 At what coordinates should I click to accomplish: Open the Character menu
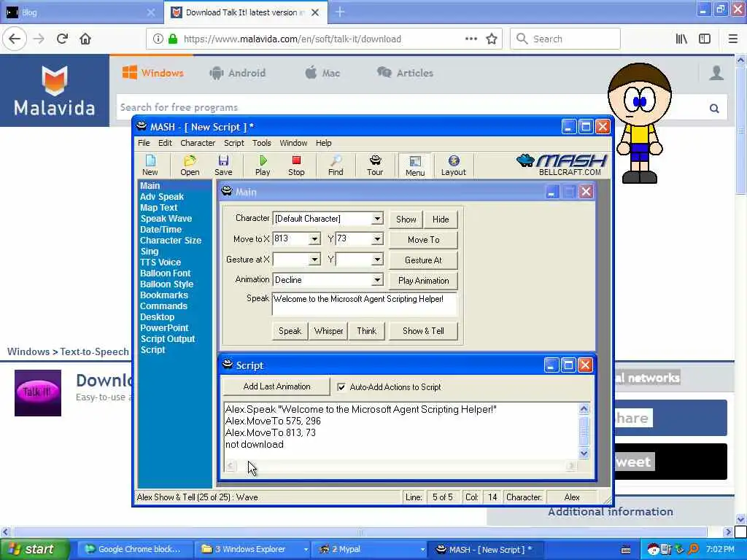(198, 143)
